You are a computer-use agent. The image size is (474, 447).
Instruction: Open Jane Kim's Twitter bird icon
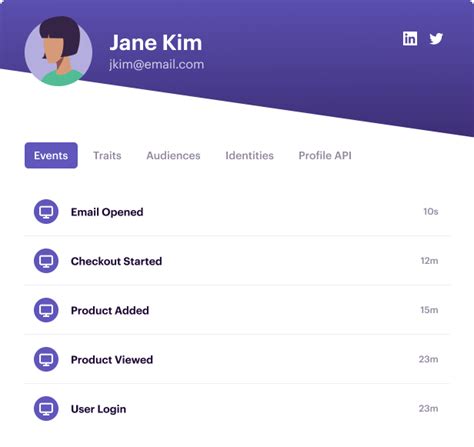(x=436, y=39)
